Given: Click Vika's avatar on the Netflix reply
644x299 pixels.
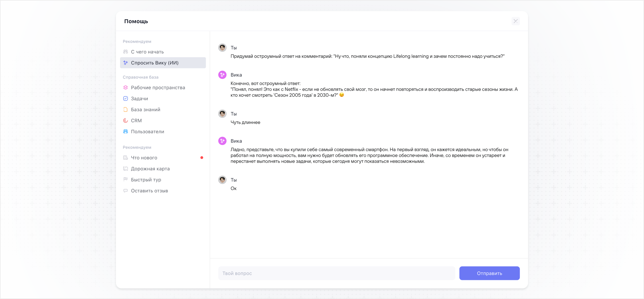Looking at the screenshot, I should click(x=222, y=75).
